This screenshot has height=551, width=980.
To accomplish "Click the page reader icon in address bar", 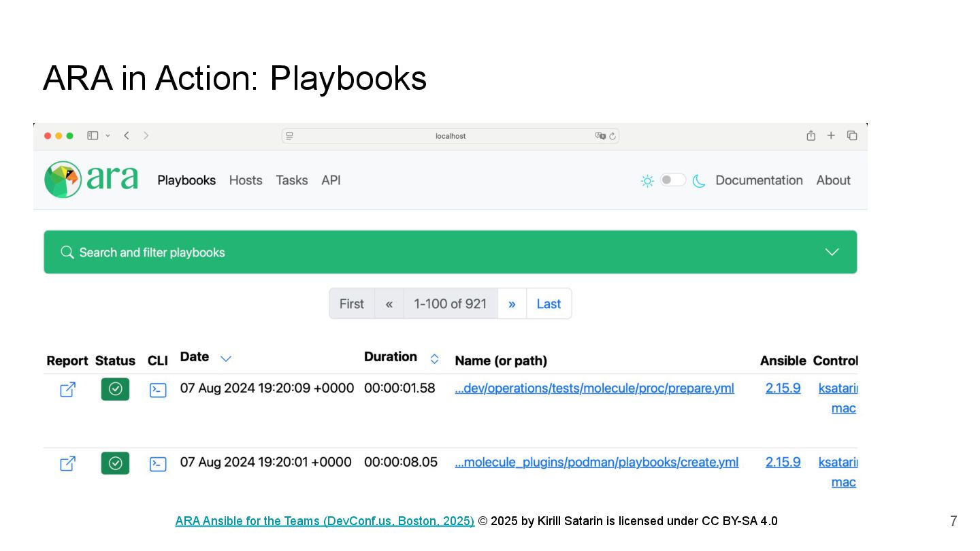I will pyautogui.click(x=289, y=136).
